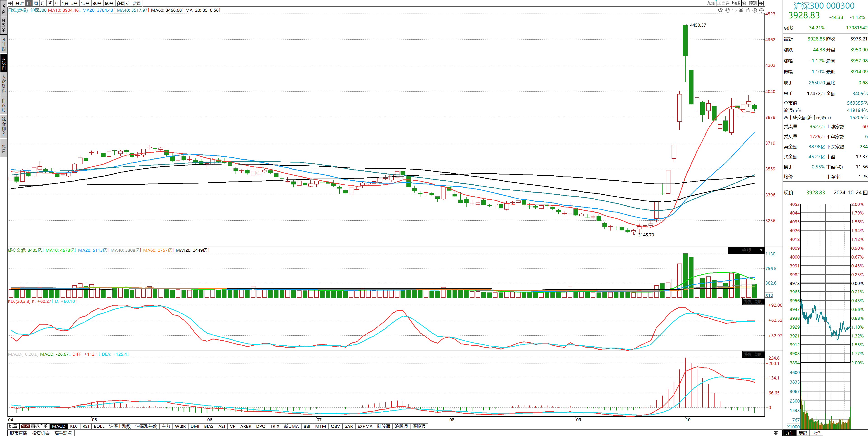Select the 日 daily period
The image size is (868, 436).
(29, 3)
